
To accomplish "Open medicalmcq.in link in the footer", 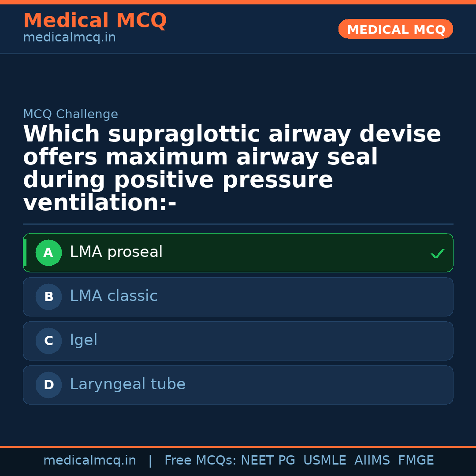I will 89,461.
